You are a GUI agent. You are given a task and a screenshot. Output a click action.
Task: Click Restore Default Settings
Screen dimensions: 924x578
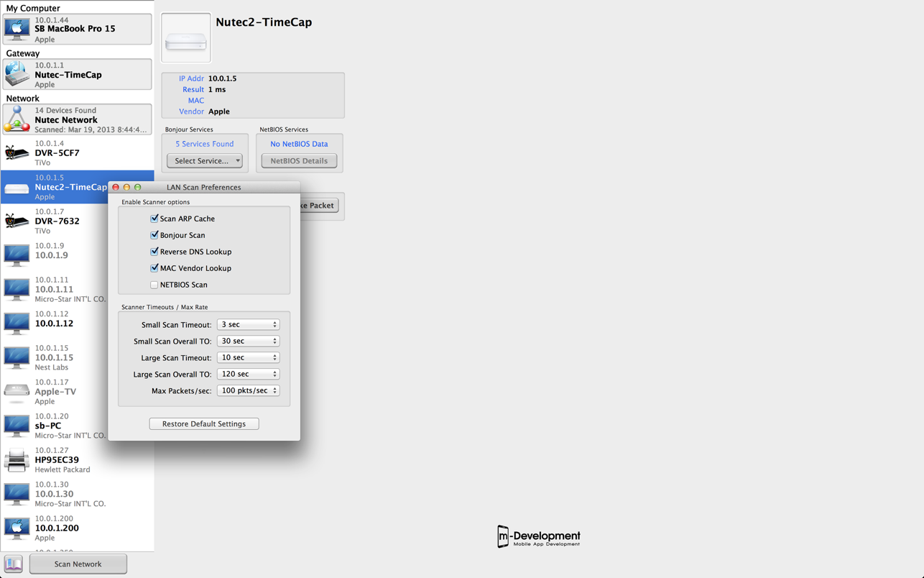(x=204, y=424)
